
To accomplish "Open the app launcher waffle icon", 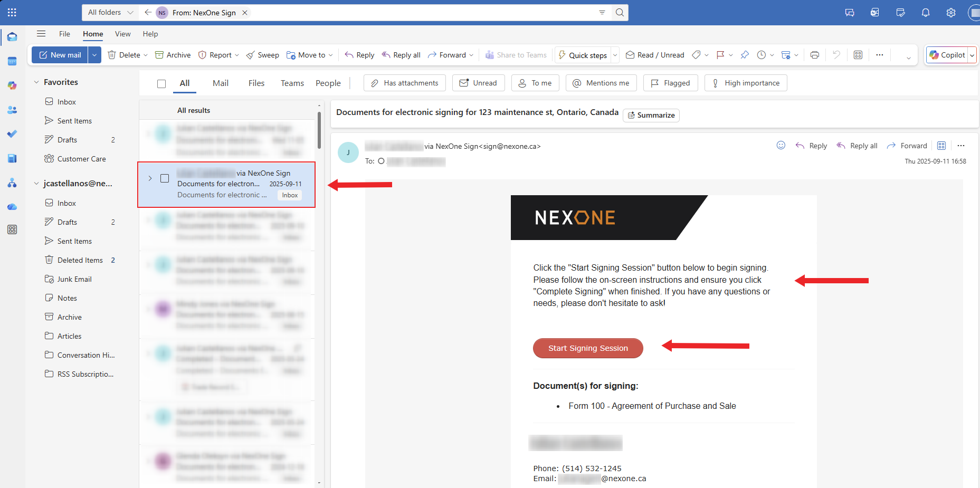I will click(12, 13).
